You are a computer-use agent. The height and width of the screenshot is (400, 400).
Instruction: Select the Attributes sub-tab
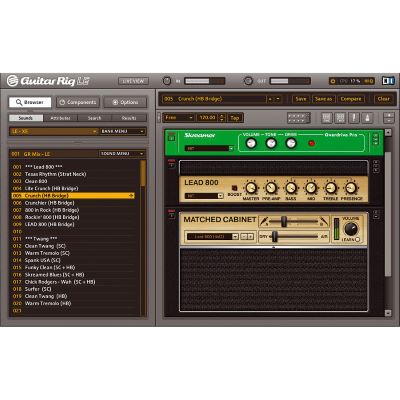click(x=60, y=118)
